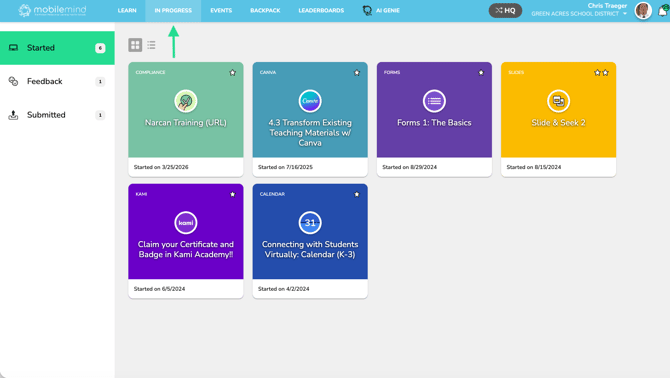
Task: Click 'Started on 8/29/2024' text
Action: tap(410, 167)
